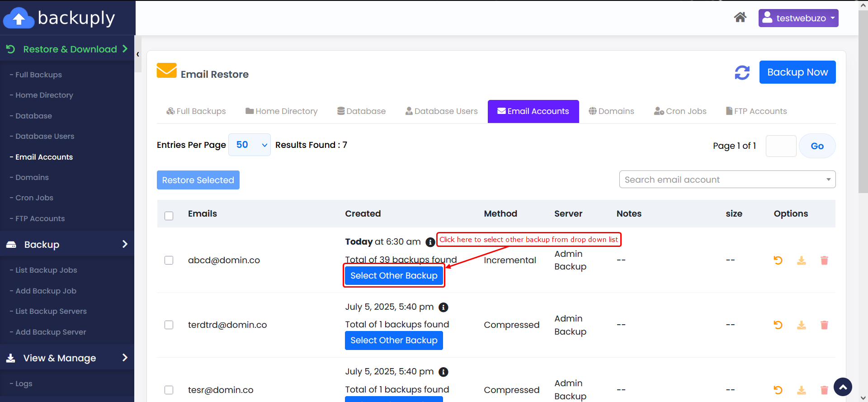The height and width of the screenshot is (402, 868).
Task: Delete the abcd@domin.co backup via trash icon
Action: point(824,260)
